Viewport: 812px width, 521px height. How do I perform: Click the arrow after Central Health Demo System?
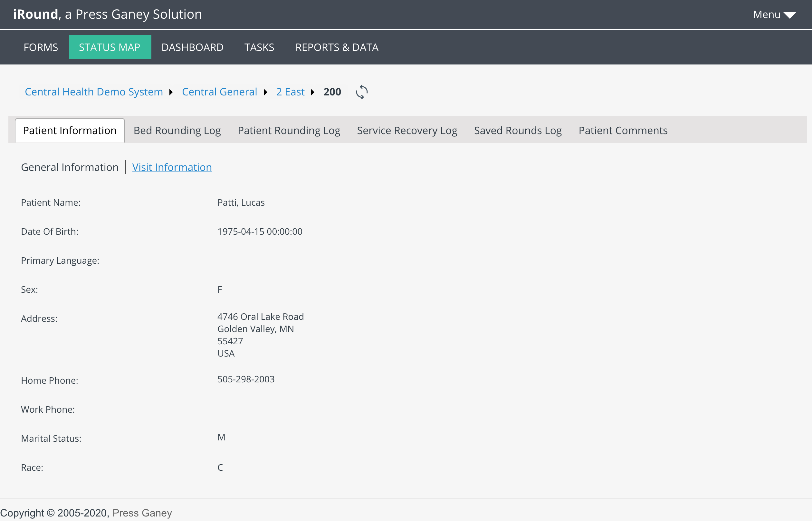(171, 92)
